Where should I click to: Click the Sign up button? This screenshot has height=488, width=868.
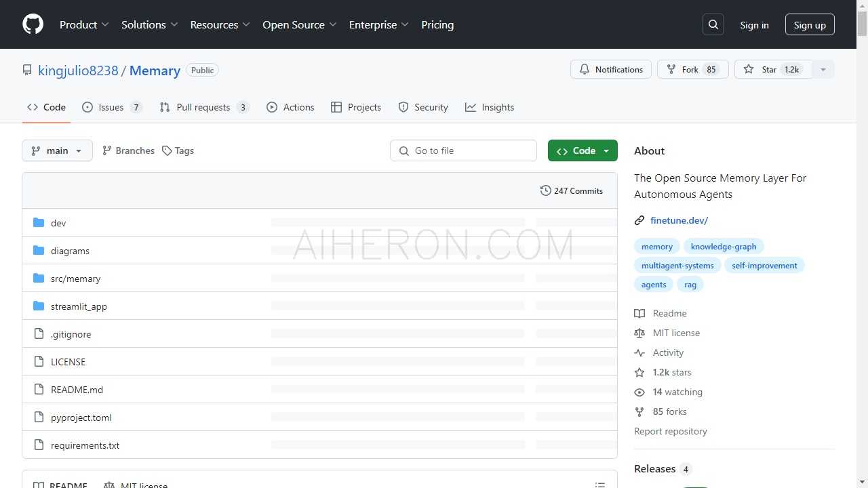[810, 24]
